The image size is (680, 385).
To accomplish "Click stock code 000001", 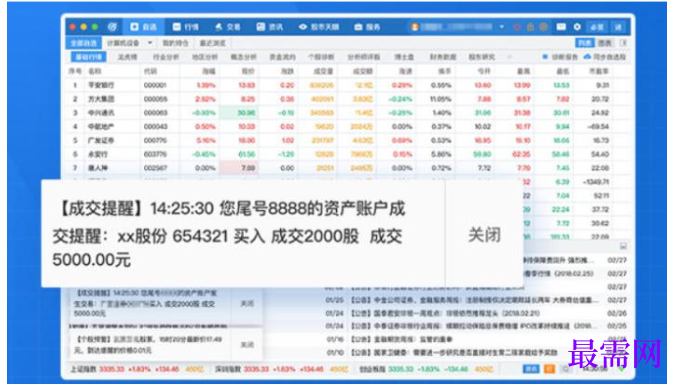I will [x=155, y=85].
